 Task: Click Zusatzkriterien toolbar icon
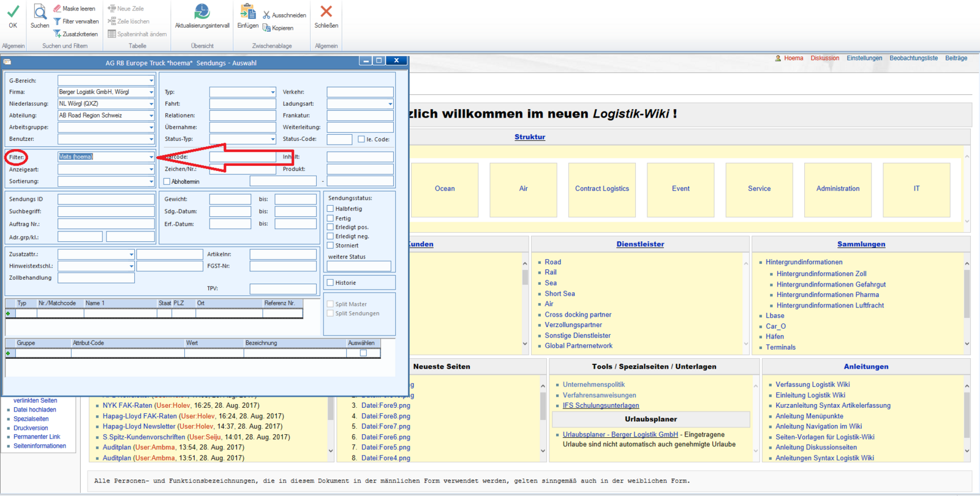pyautogui.click(x=57, y=34)
